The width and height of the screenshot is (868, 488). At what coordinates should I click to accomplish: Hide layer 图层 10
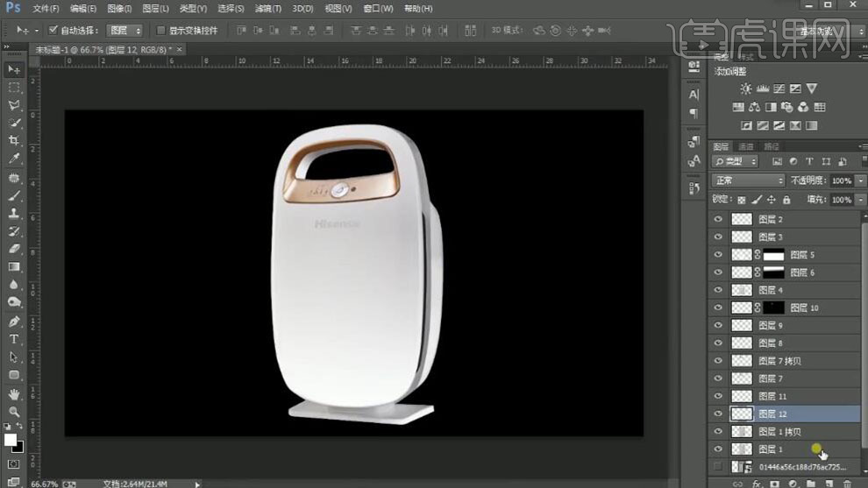pyautogui.click(x=718, y=308)
